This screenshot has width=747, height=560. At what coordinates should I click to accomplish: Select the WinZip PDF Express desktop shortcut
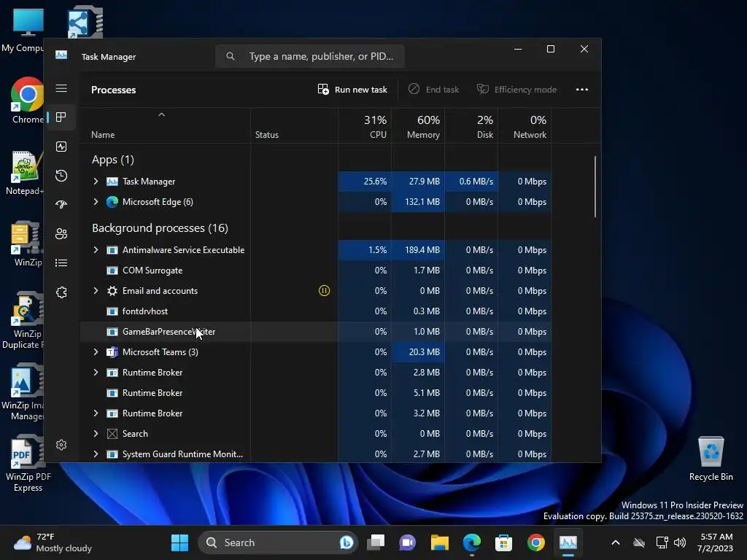28,464
